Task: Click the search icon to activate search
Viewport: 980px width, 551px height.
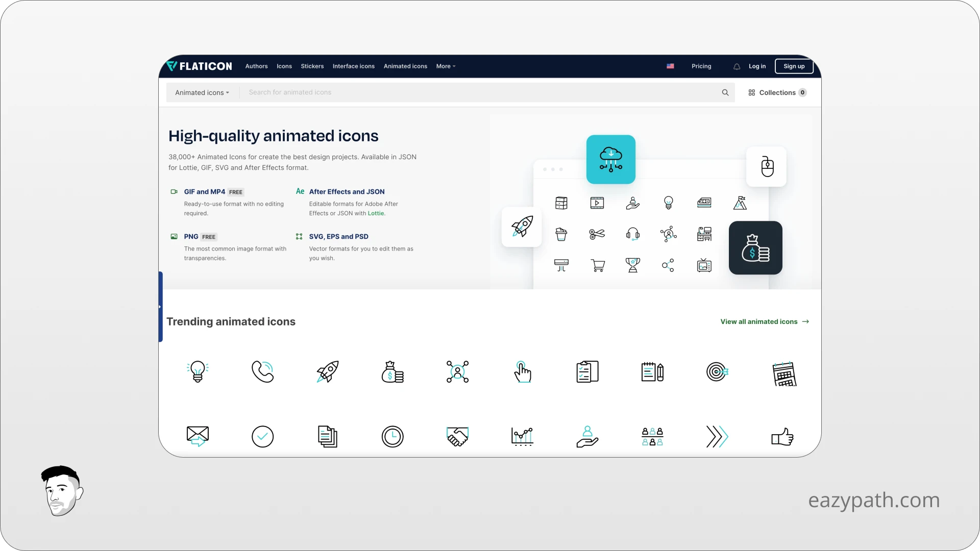Action: tap(726, 92)
